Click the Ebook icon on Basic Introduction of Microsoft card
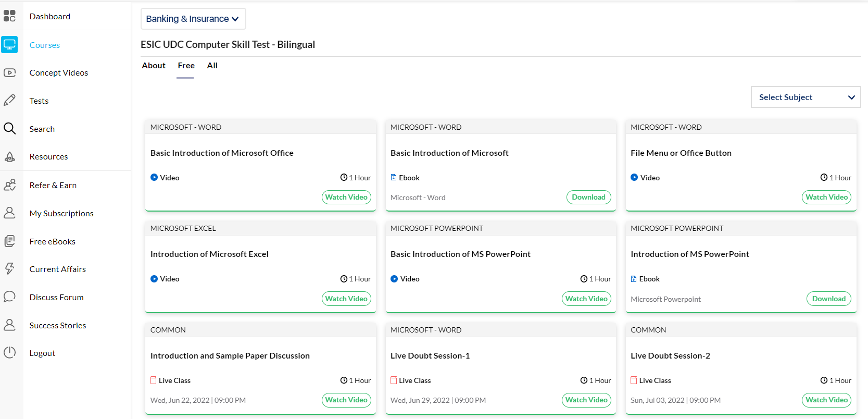This screenshot has width=868, height=419. coord(394,177)
